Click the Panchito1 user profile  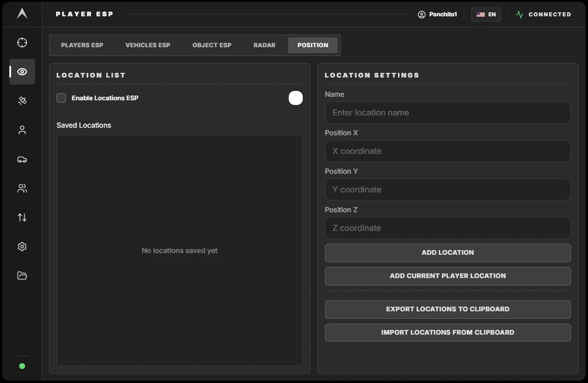pyautogui.click(x=437, y=14)
